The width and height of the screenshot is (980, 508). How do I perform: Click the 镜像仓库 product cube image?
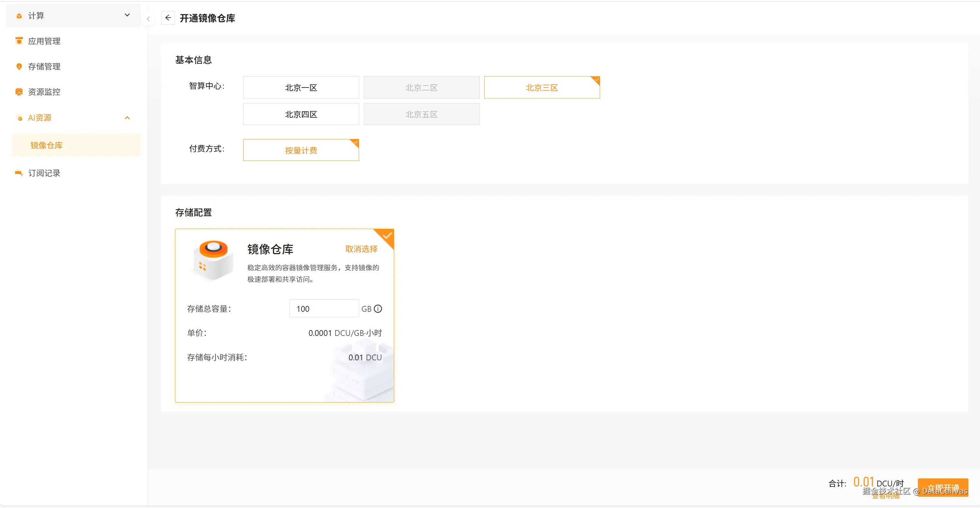coord(213,260)
